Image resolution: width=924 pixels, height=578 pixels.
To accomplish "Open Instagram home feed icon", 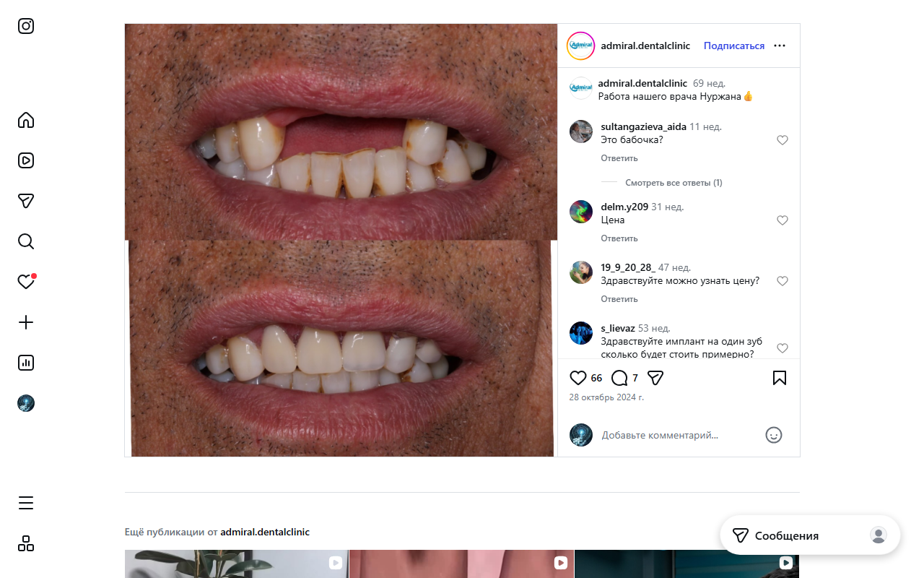I will (x=26, y=120).
